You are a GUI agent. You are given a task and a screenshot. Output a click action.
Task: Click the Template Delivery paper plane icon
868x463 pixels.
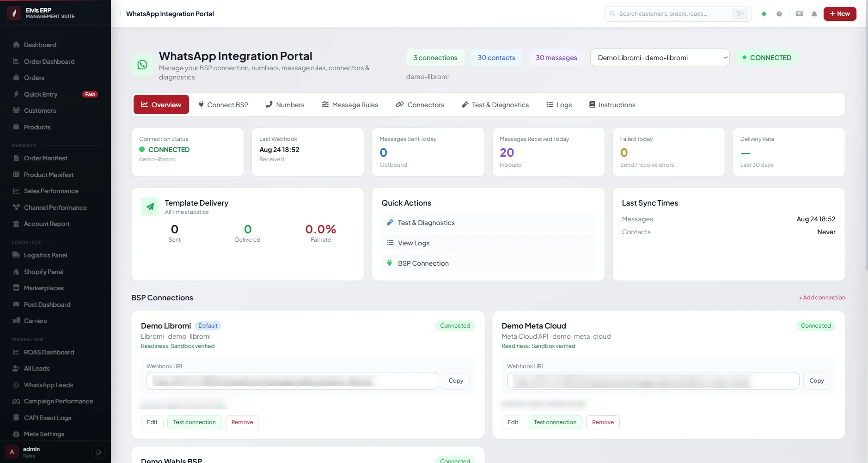[x=150, y=207]
